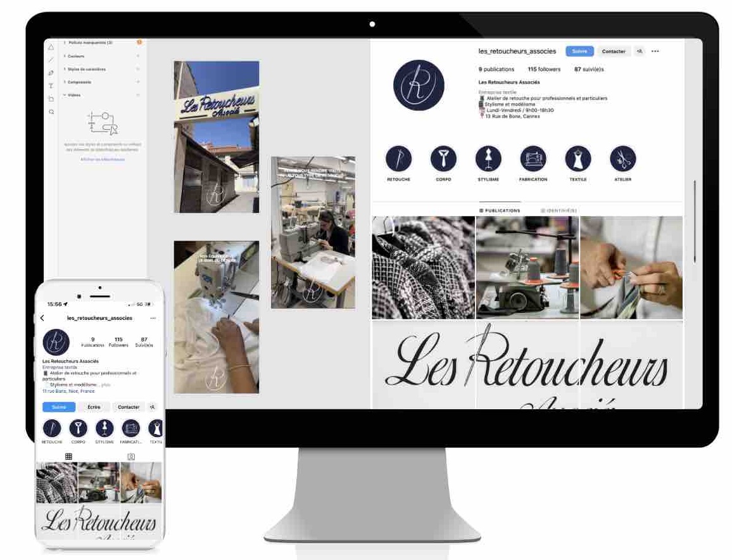Select the Line tool in toolbar
Screen dimensions: 732x560
[x=51, y=60]
